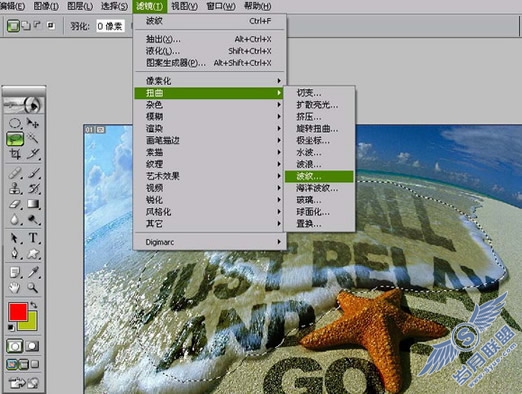Switch to Standard Screen mode

pyautogui.click(x=12, y=365)
